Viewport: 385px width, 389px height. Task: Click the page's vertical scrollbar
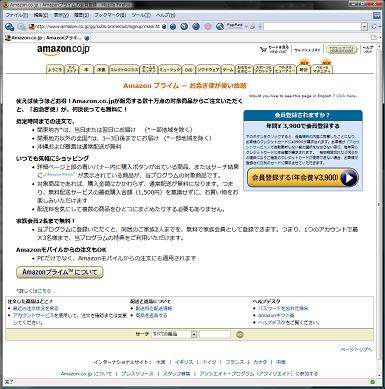(379, 203)
